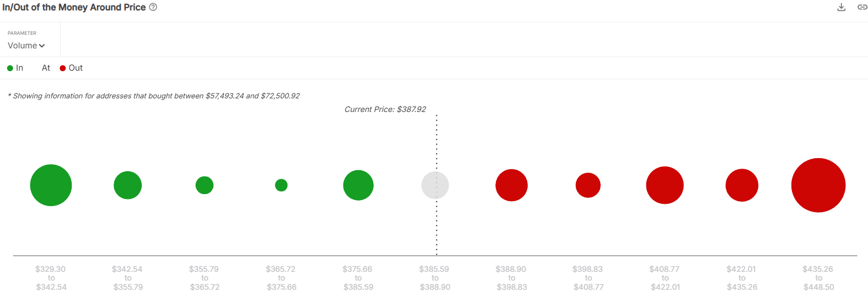Toggle the red Out legend item
Image resolution: width=868 pixels, height=293 pixels.
coord(71,68)
